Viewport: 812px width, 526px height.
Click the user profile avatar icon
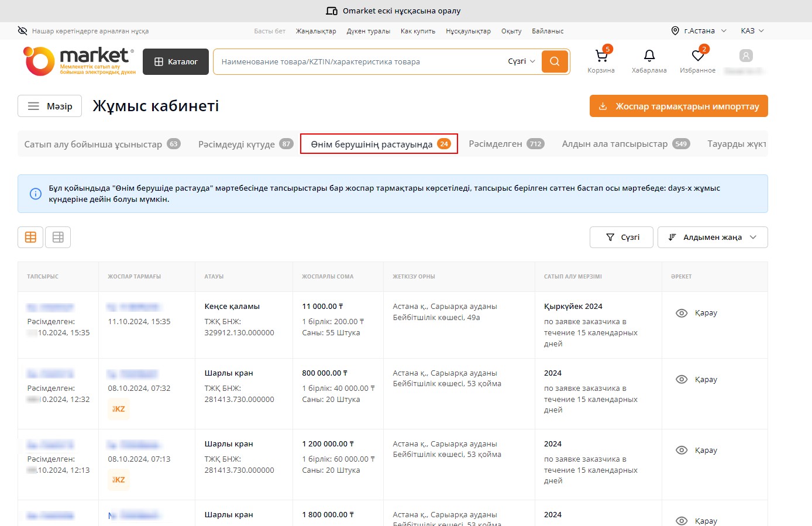pos(745,56)
